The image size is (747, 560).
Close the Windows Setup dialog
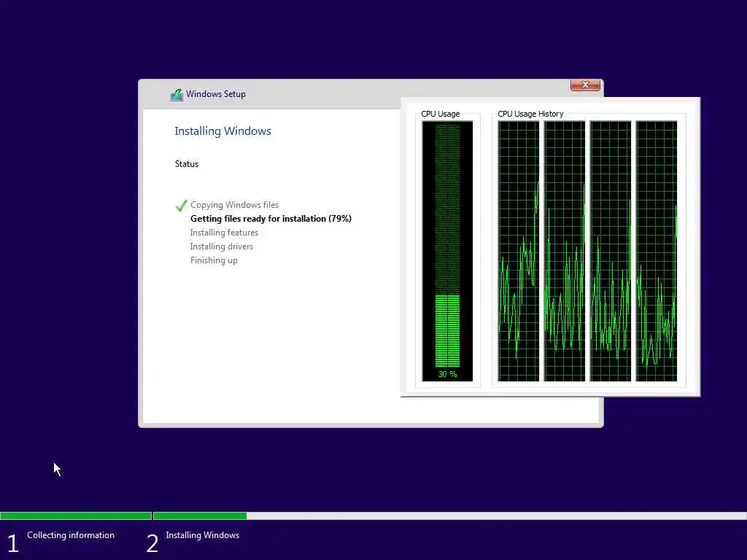585,85
